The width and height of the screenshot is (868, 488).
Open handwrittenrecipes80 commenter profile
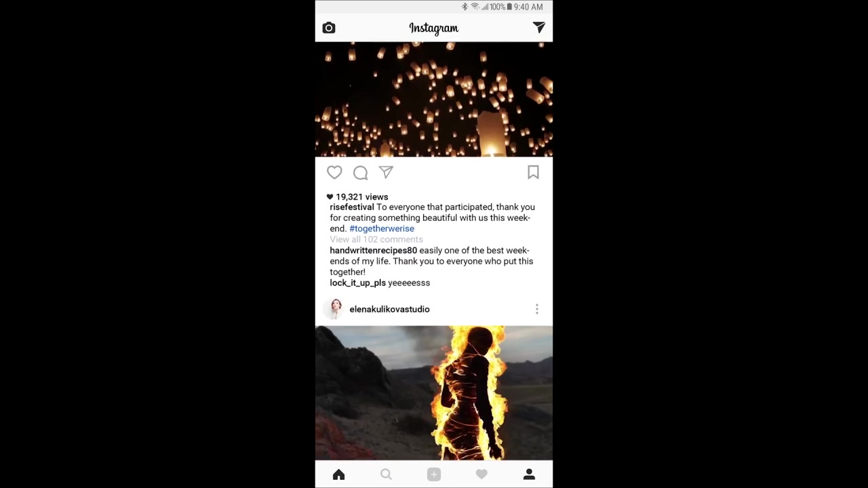373,250
